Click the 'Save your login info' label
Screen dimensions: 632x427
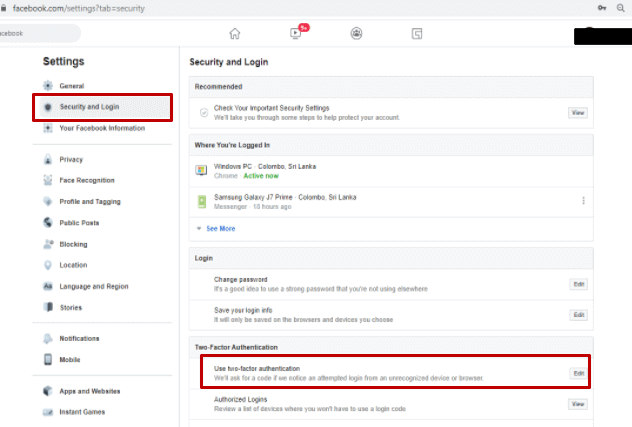[x=243, y=310]
